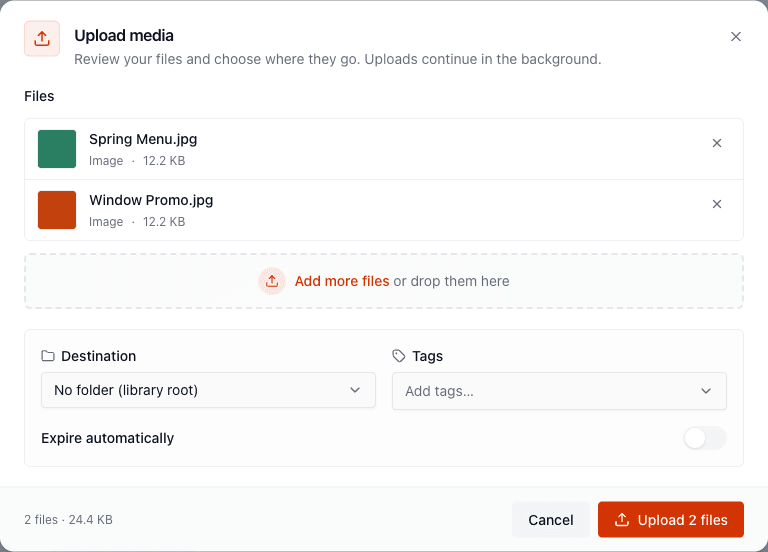This screenshot has width=768, height=552.
Task: Click the Cancel button
Action: pyautogui.click(x=551, y=520)
